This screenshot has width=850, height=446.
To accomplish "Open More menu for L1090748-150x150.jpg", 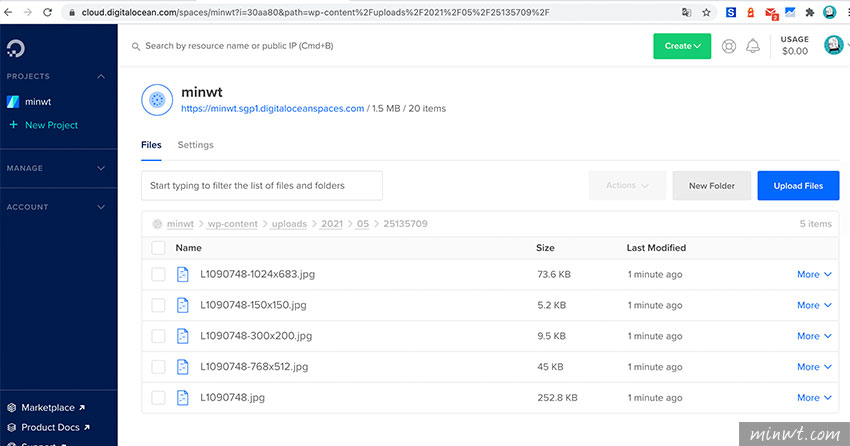I will 814,305.
